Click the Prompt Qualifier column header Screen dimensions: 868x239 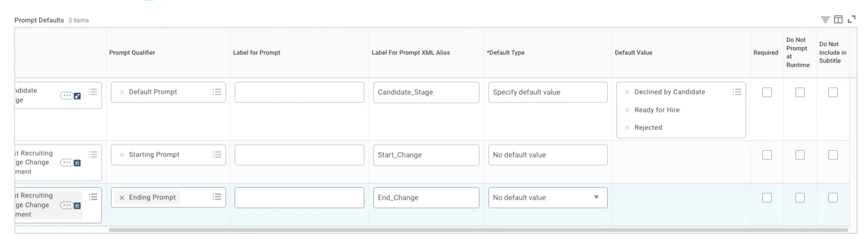[x=132, y=52]
